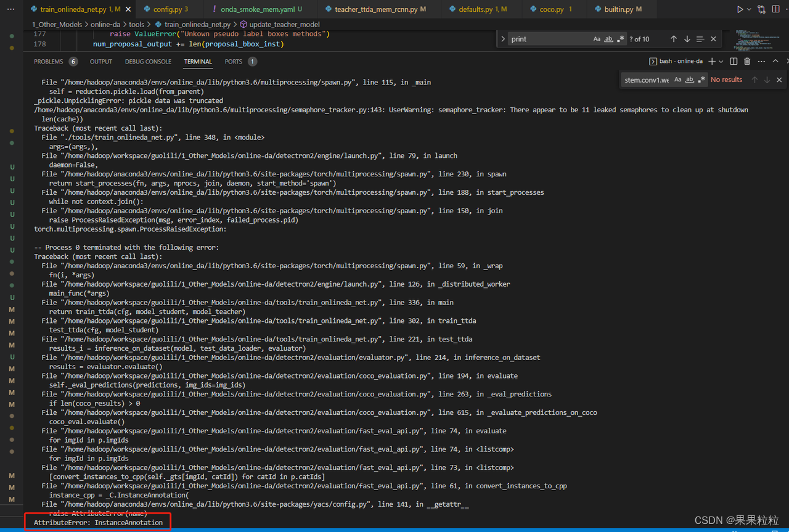Expand the replace field in the editor find widget
The image size is (789, 532).
(503, 39)
